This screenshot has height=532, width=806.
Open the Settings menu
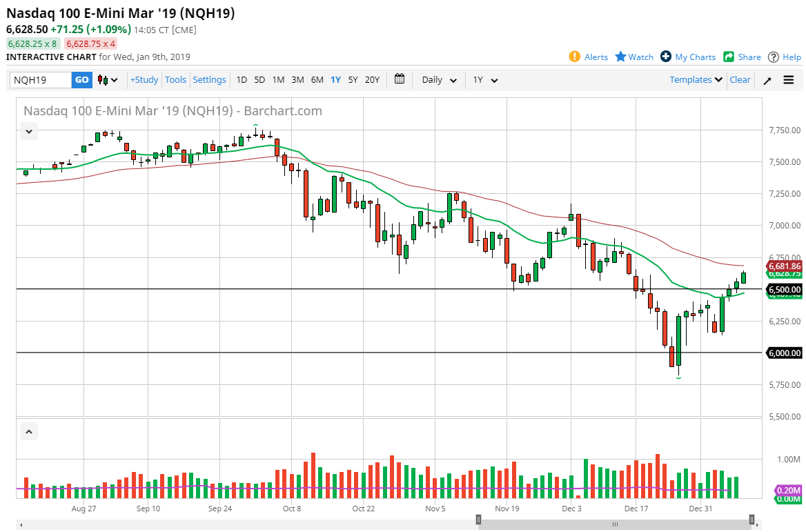pyautogui.click(x=209, y=79)
